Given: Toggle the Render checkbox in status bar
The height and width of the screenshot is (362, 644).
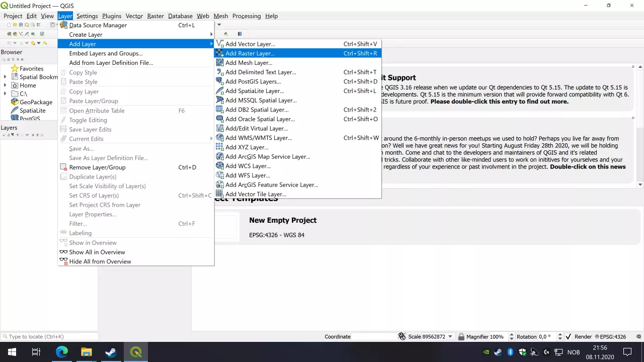Looking at the screenshot, I should click(568, 337).
